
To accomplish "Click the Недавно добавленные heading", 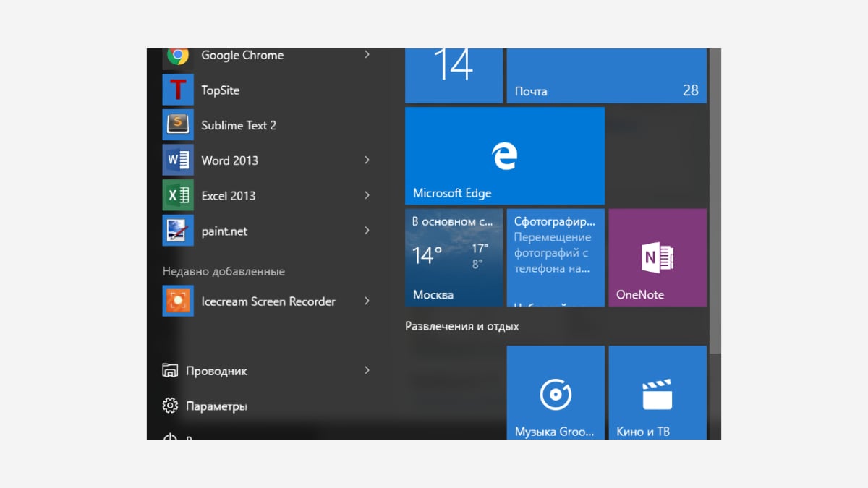I will (224, 271).
